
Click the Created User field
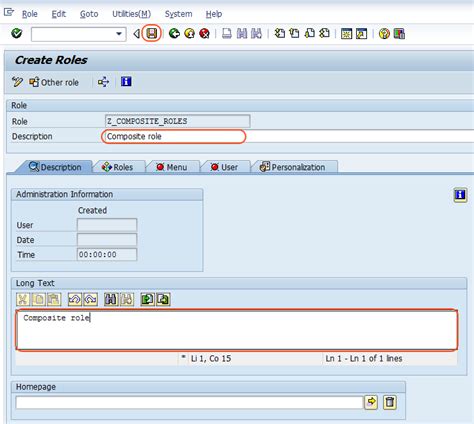click(x=107, y=225)
